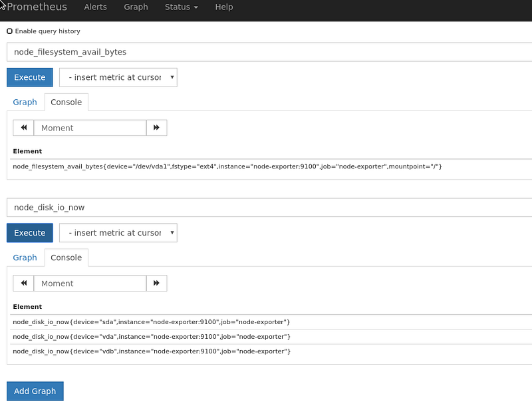Focus the node_filesystem_avail_bytes expression field
The height and width of the screenshot is (402, 532).
pos(269,52)
